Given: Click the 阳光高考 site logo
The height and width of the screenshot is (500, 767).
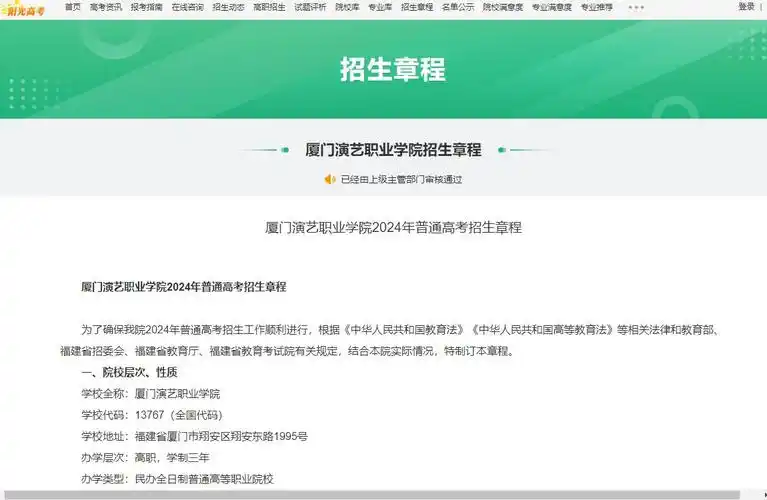Looking at the screenshot, I should click(23, 10).
